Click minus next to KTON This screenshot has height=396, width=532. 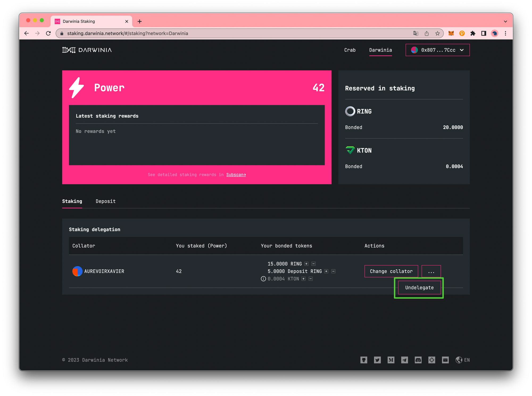coord(310,279)
